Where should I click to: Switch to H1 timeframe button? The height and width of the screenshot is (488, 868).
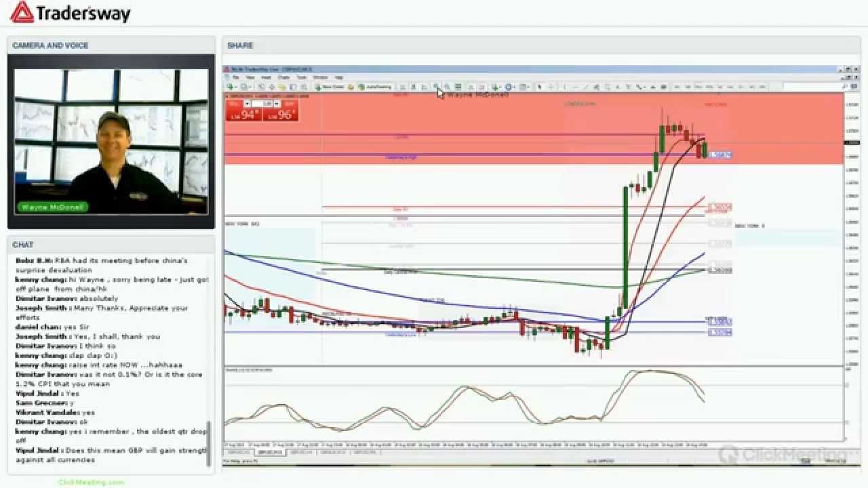pos(719,87)
